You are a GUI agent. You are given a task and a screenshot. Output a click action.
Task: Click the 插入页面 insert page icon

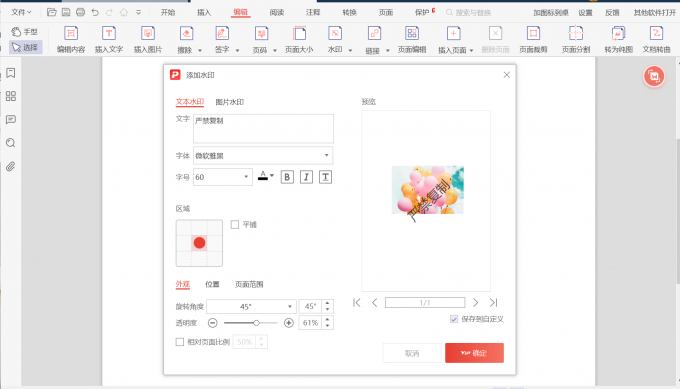(x=454, y=34)
